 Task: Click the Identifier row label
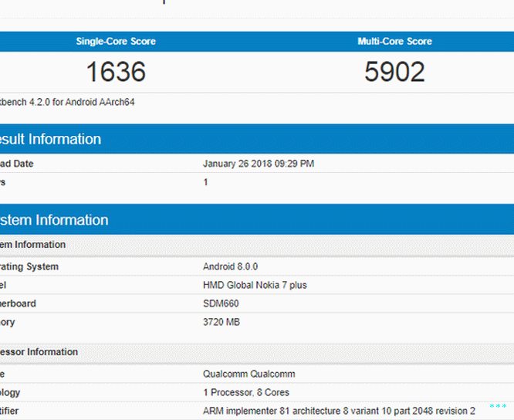click(9, 411)
